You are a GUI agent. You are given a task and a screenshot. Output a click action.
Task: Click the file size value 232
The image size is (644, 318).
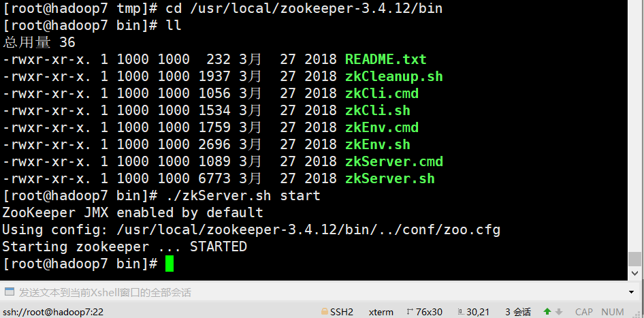pos(218,59)
